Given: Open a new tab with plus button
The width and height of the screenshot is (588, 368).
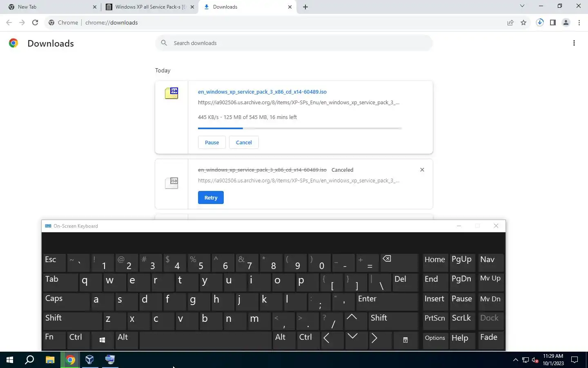Looking at the screenshot, I should click(305, 7).
